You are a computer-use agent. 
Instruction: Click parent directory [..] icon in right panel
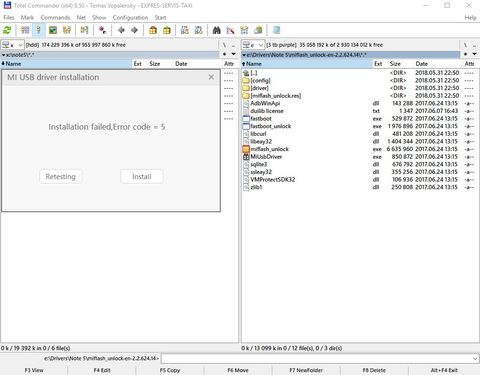pos(246,73)
